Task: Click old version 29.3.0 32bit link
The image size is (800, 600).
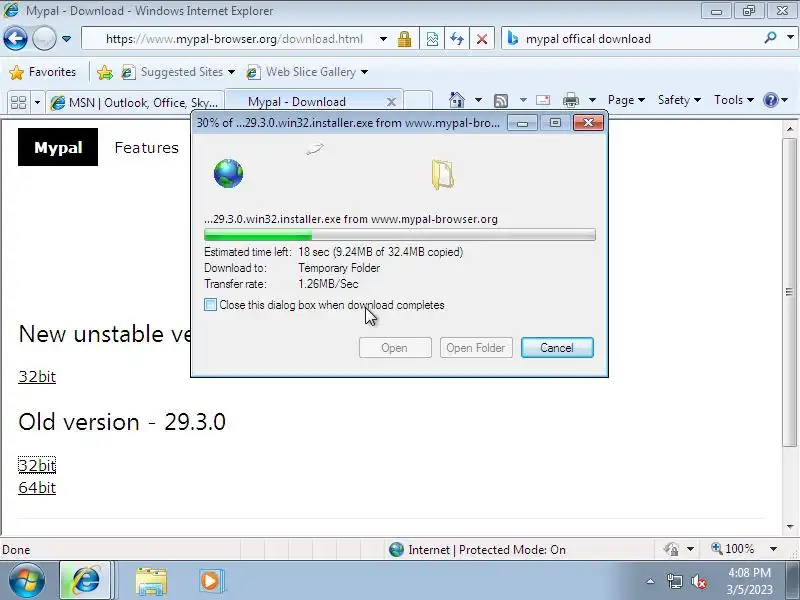Action: [37, 465]
